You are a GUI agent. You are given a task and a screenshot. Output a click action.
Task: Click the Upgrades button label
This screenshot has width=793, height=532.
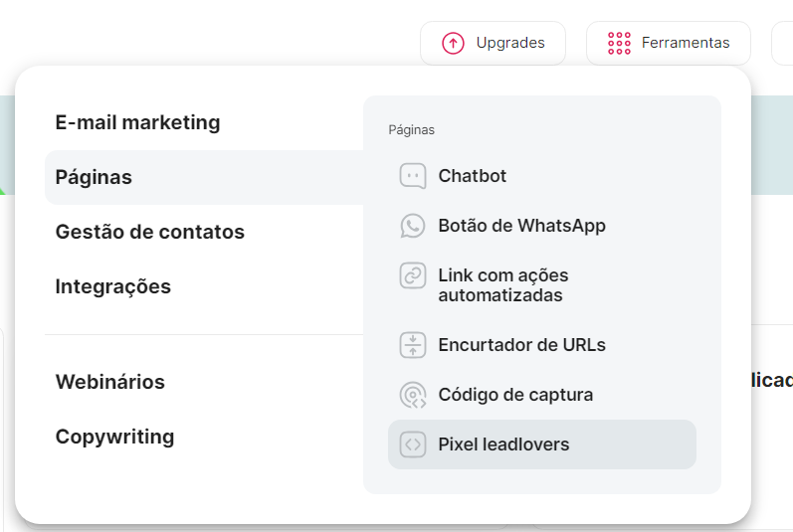(510, 43)
